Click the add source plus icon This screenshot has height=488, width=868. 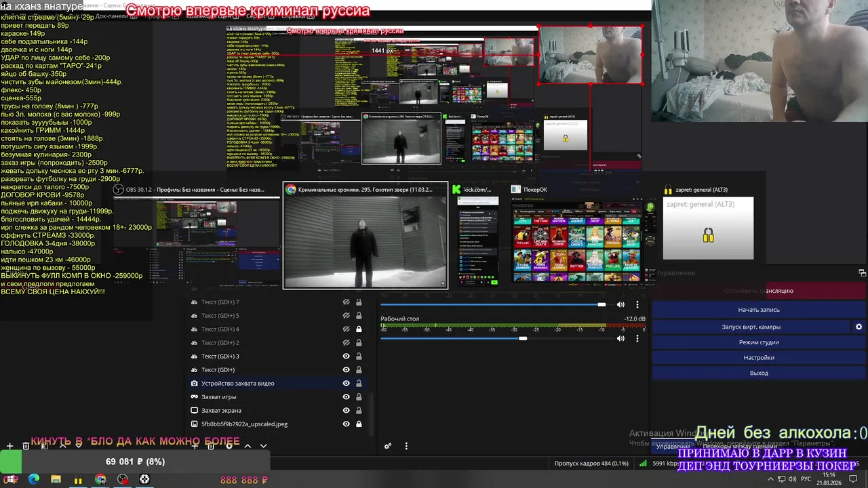point(195,446)
